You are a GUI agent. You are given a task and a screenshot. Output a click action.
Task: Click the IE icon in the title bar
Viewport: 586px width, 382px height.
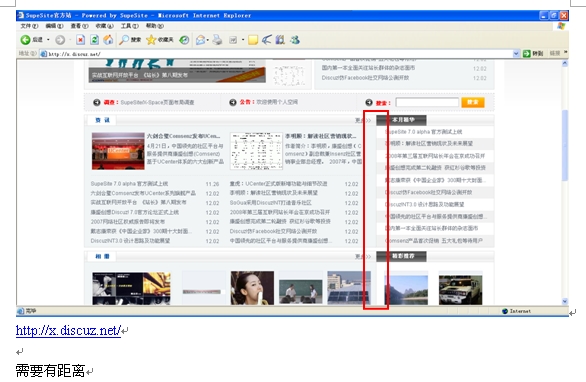tap(21, 15)
